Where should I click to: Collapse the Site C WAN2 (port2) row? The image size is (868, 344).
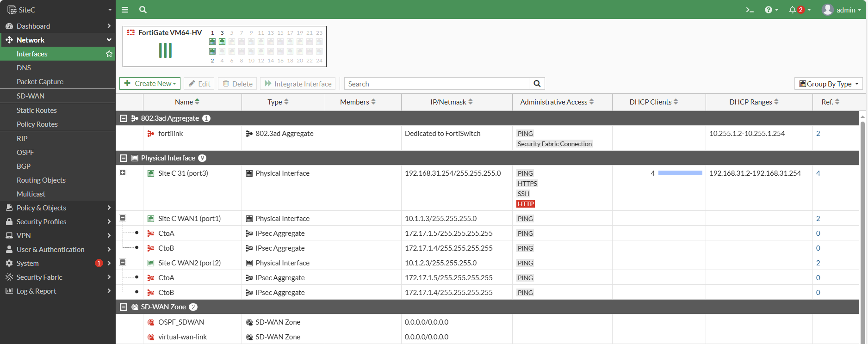[x=123, y=262]
